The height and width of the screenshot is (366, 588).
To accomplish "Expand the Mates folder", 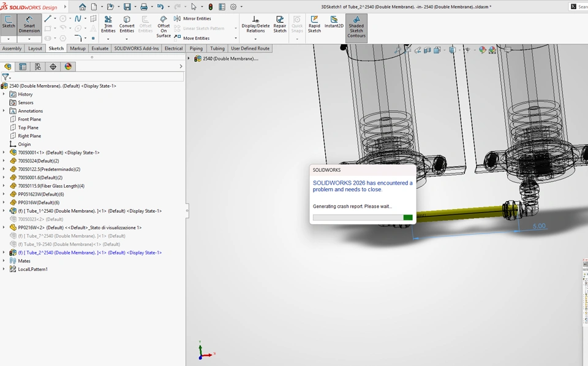I will click(4, 261).
